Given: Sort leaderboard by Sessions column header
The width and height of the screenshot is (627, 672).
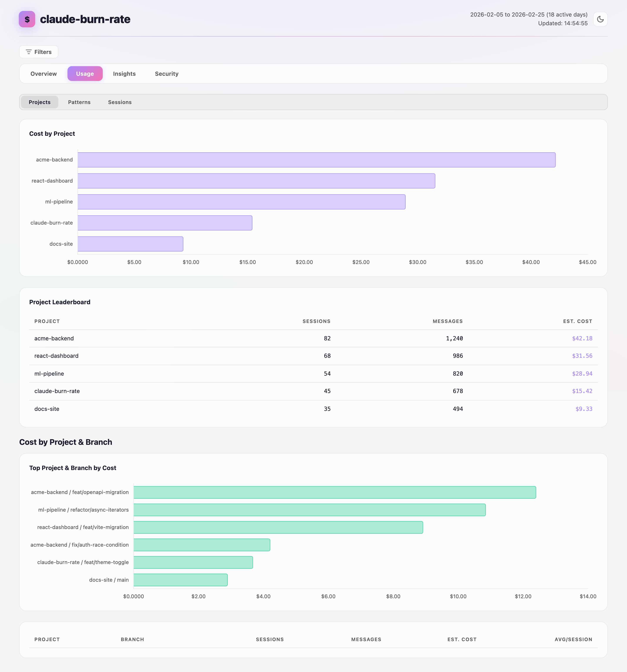Looking at the screenshot, I should point(316,321).
